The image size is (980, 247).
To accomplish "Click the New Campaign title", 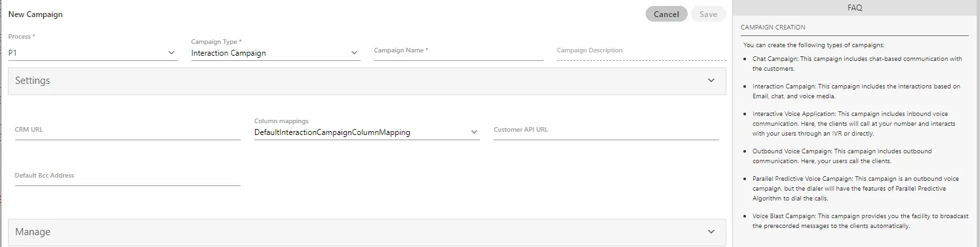I will coord(35,14).
